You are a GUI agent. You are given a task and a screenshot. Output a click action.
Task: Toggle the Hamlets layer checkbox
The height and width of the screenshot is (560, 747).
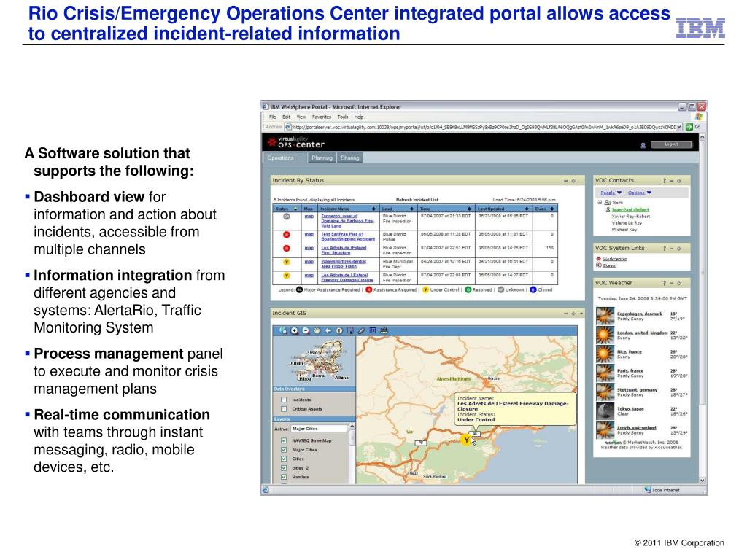click(x=284, y=477)
